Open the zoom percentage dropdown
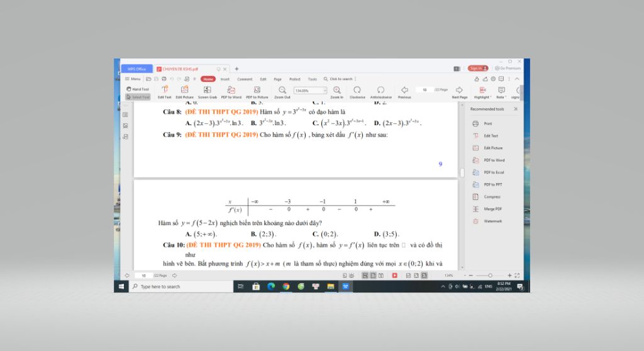The width and height of the screenshot is (644, 351). tap(325, 91)
